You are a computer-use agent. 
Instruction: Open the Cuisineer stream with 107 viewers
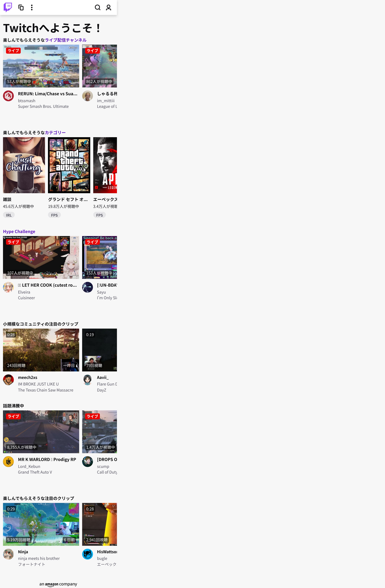click(x=41, y=257)
